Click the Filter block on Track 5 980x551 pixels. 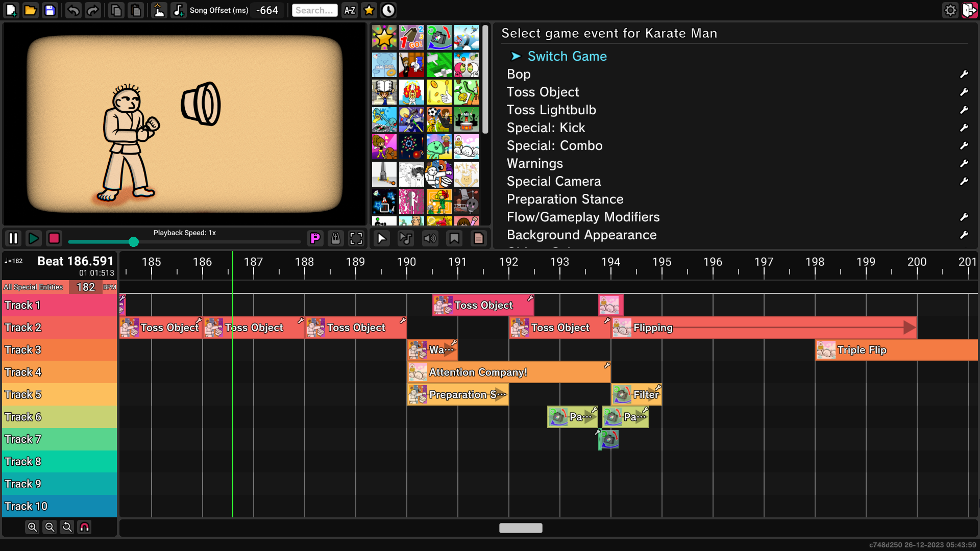pos(636,394)
